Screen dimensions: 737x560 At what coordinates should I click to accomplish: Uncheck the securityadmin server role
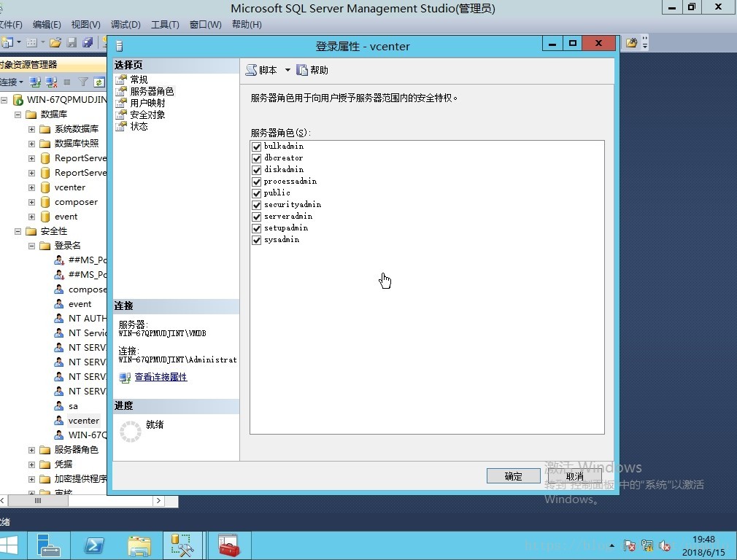(257, 205)
